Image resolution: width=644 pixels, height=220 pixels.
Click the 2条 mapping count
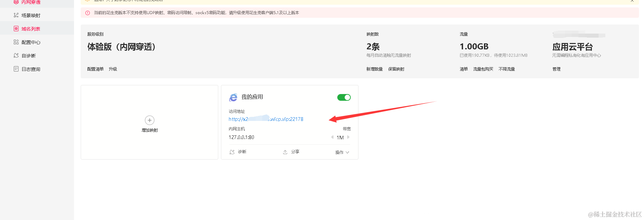(x=373, y=47)
